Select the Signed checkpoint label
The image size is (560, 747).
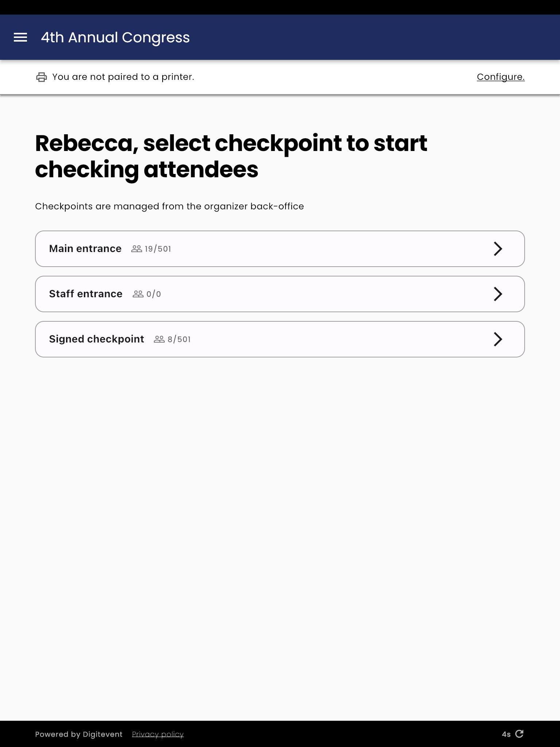tap(97, 339)
